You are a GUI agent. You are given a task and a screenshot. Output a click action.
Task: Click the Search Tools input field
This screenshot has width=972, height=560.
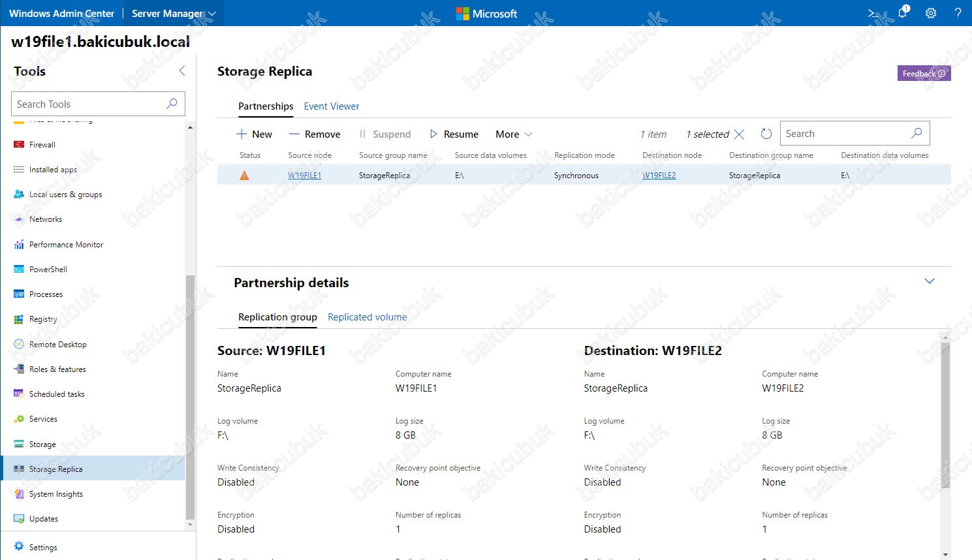pyautogui.click(x=90, y=104)
